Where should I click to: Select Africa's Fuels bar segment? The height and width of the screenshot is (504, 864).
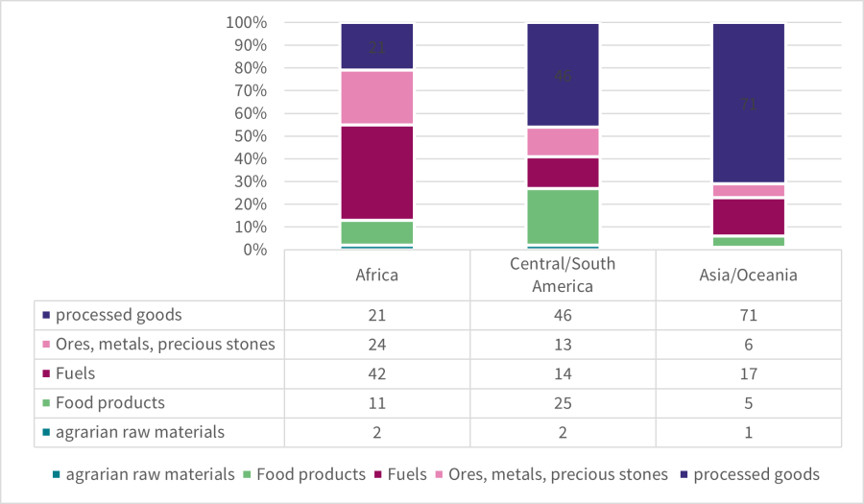pyautogui.click(x=377, y=173)
